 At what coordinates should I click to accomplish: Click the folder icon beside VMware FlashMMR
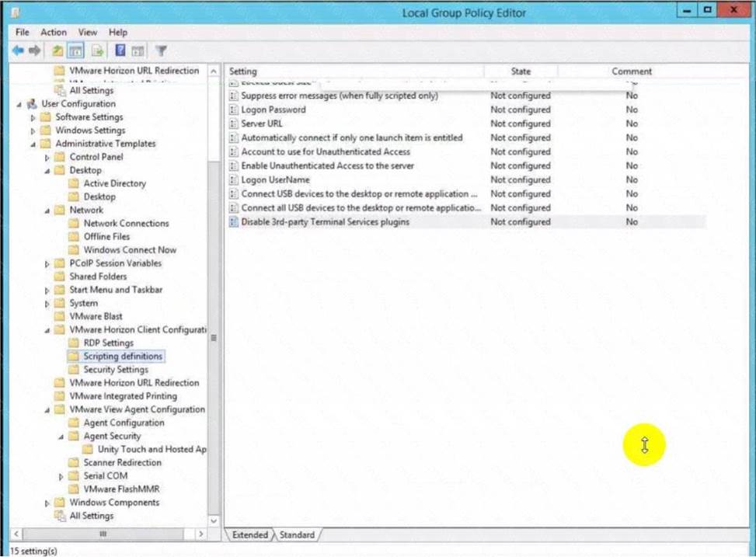coord(74,489)
